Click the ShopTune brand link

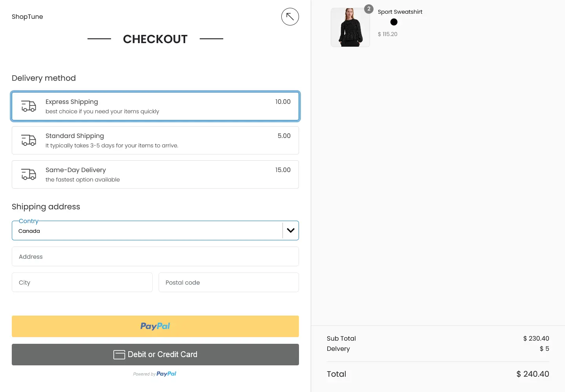point(27,16)
